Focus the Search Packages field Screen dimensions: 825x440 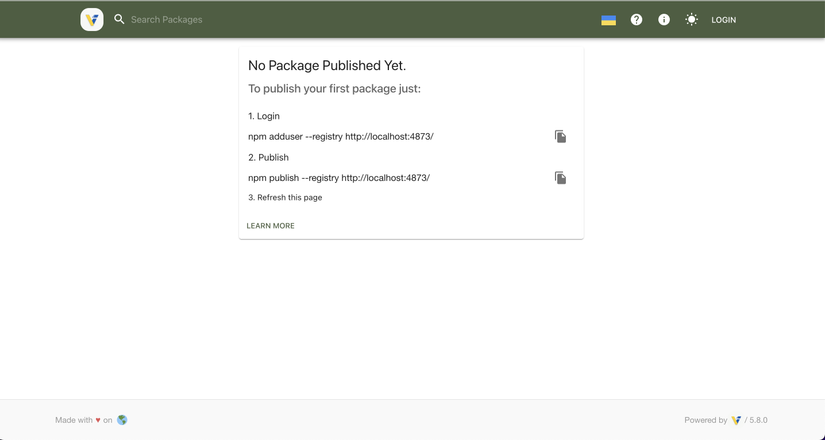(x=200, y=19)
